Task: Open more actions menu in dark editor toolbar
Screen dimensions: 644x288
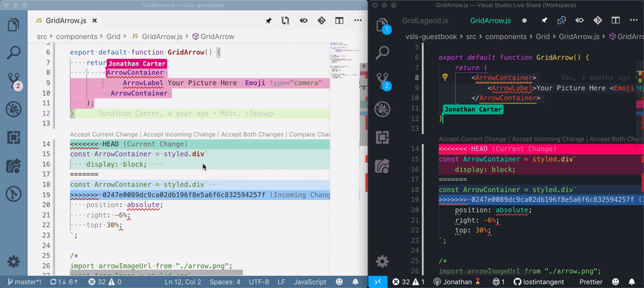Action: coord(633,21)
